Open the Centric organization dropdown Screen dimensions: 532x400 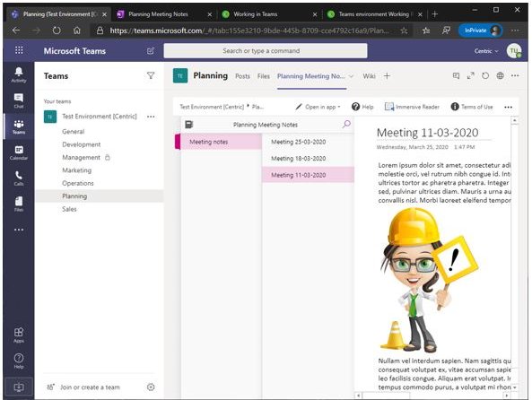tap(486, 51)
